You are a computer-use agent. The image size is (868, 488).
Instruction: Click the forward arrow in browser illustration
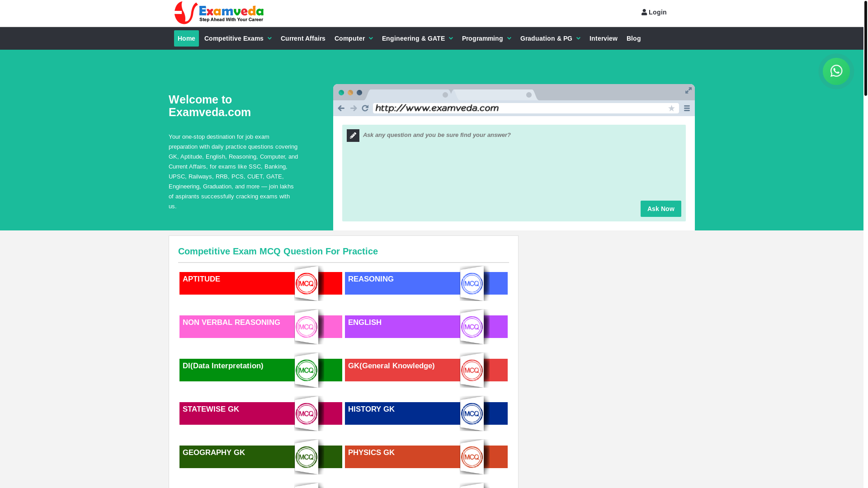tap(354, 108)
